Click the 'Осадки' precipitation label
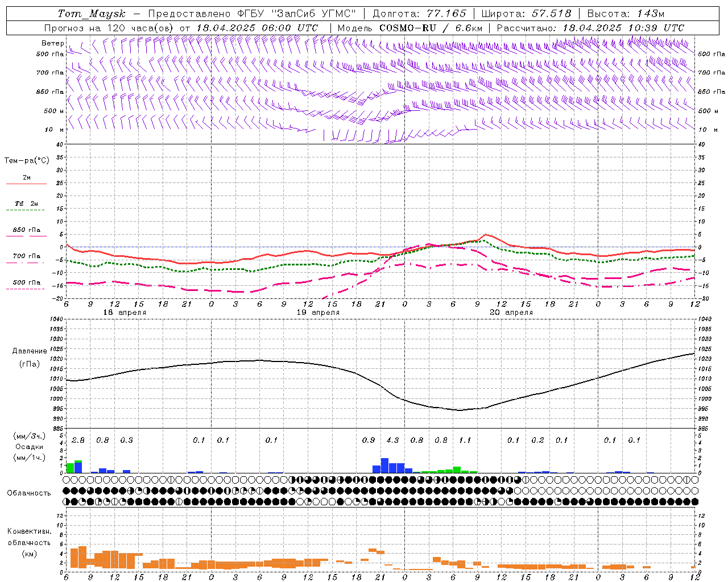This screenshot has width=728, height=582. coord(30,447)
